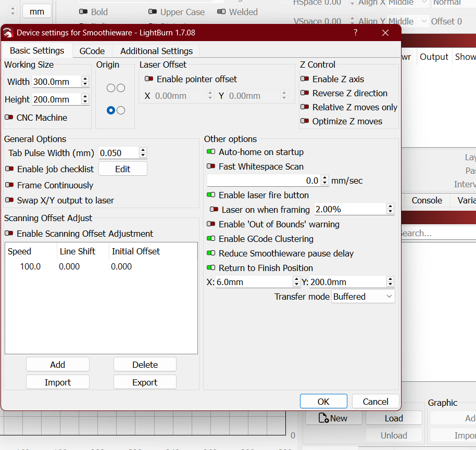Toggle Reduce Smoothieware pause delay
Image resolution: width=476 pixels, height=450 pixels.
211,253
